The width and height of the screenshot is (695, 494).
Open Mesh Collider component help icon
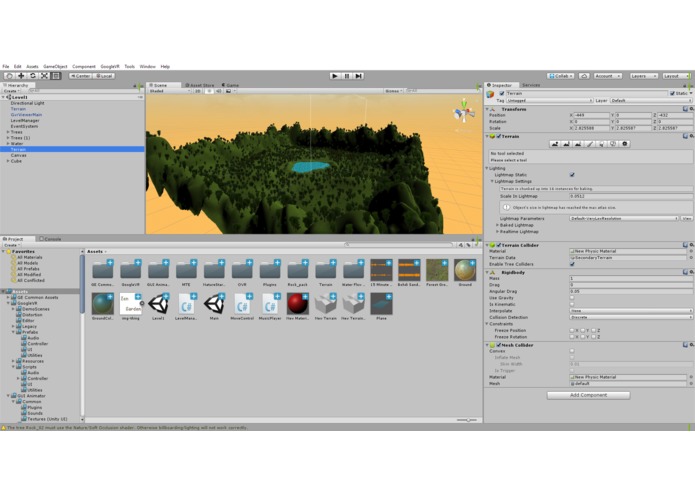pos(686,345)
